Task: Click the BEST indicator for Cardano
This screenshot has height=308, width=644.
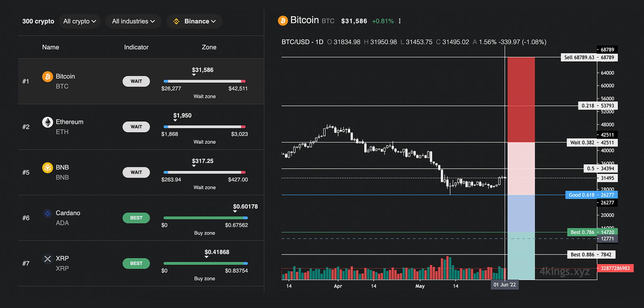Action: pyautogui.click(x=136, y=218)
